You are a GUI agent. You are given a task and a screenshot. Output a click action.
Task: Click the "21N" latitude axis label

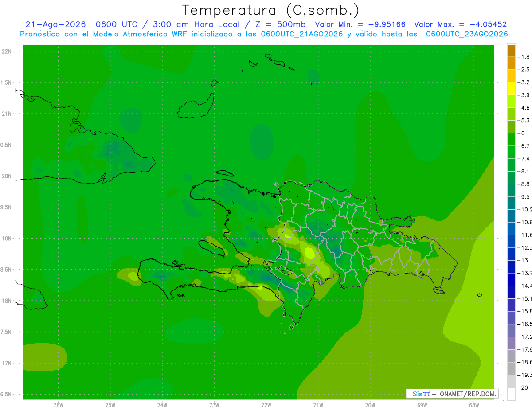(x=6, y=114)
